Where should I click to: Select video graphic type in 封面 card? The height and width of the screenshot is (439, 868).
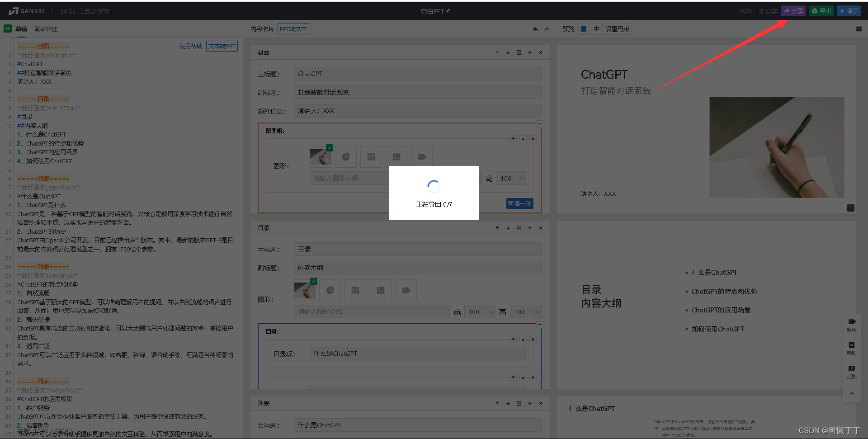(422, 157)
